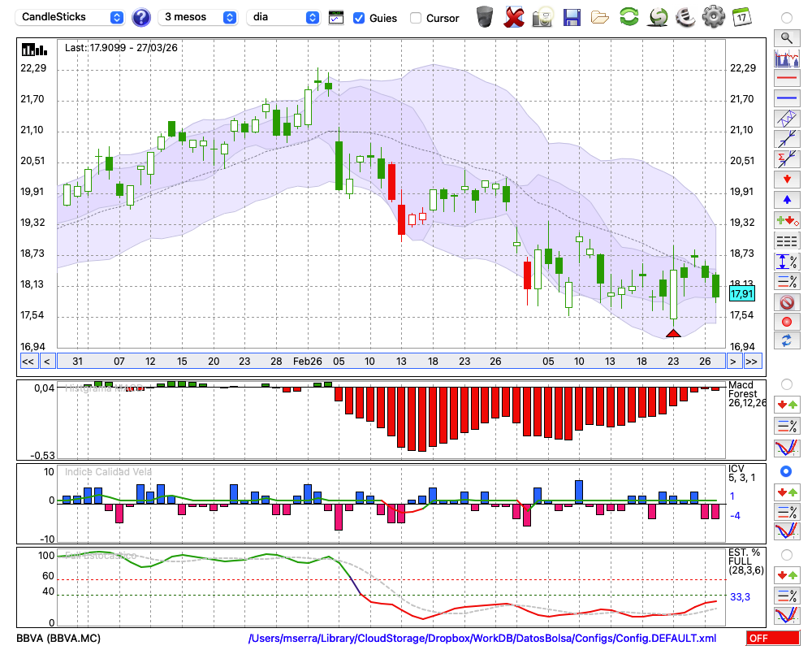Open the CandleSticks chart type dropdown

pos(70,17)
